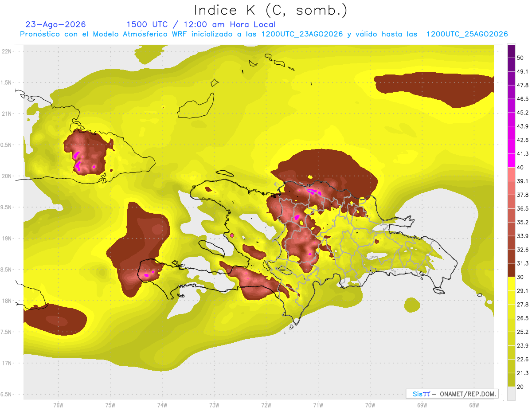Click the colorbar label "29.1"
This screenshot has width=532, height=411.
coord(523,290)
